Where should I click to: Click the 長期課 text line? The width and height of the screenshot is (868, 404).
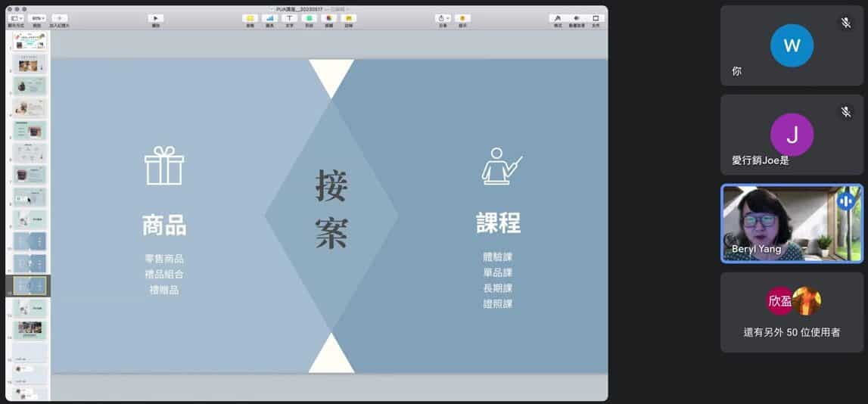pyautogui.click(x=498, y=287)
